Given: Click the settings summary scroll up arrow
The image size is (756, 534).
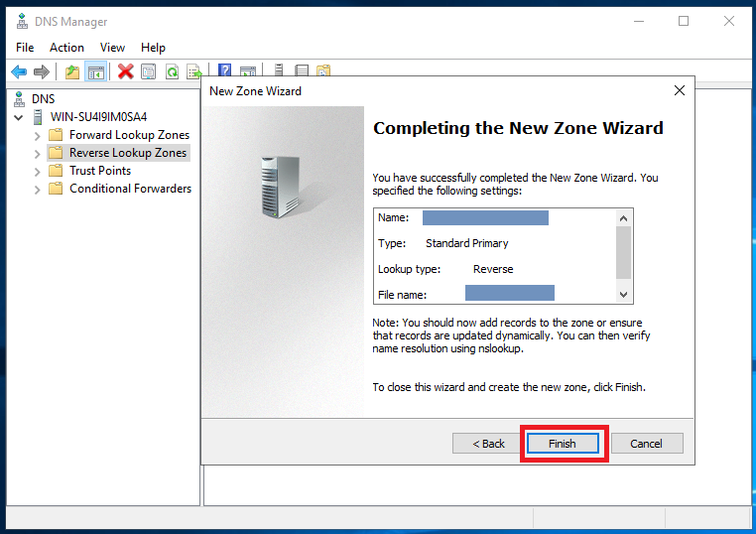Looking at the screenshot, I should (x=623, y=218).
